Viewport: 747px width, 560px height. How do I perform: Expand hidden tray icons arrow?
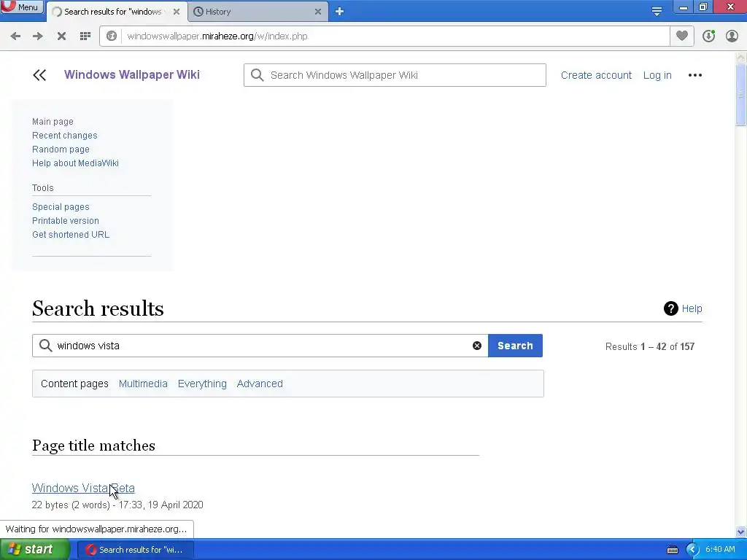[x=692, y=550]
